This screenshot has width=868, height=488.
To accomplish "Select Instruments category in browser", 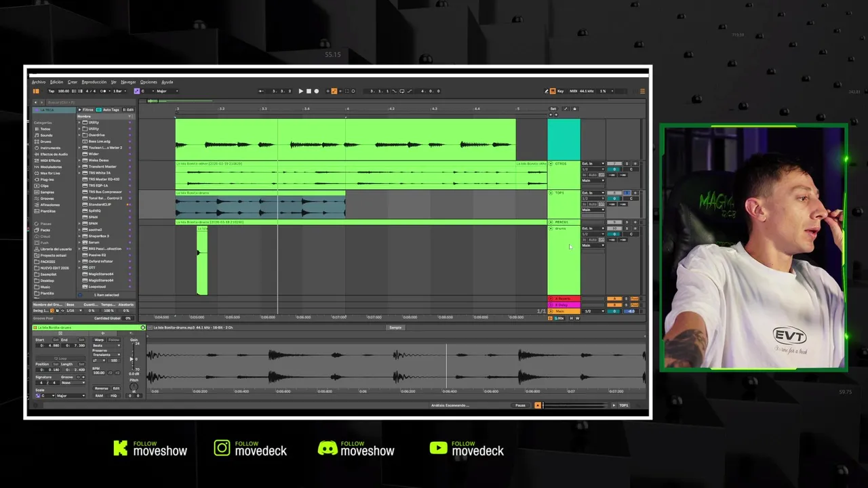I will (x=49, y=148).
